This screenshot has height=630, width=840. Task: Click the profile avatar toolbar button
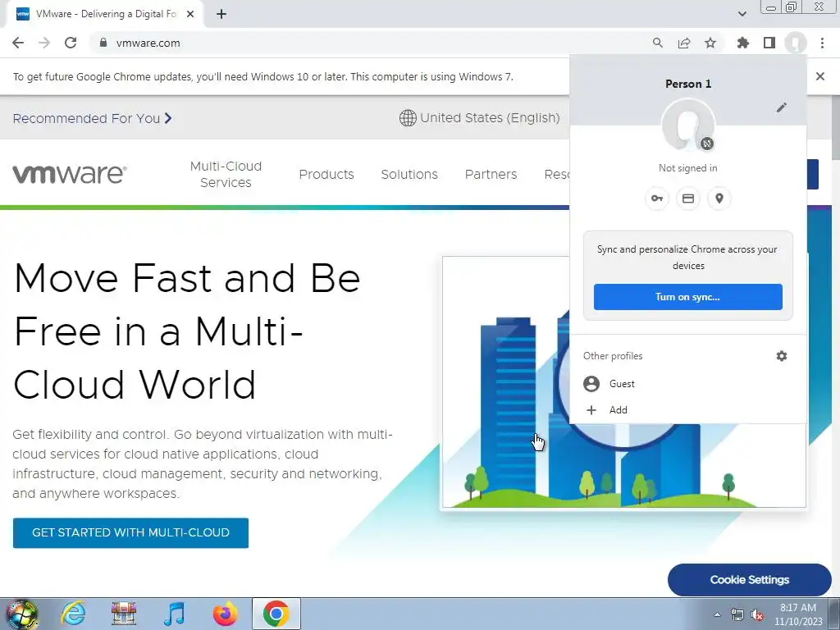click(796, 43)
